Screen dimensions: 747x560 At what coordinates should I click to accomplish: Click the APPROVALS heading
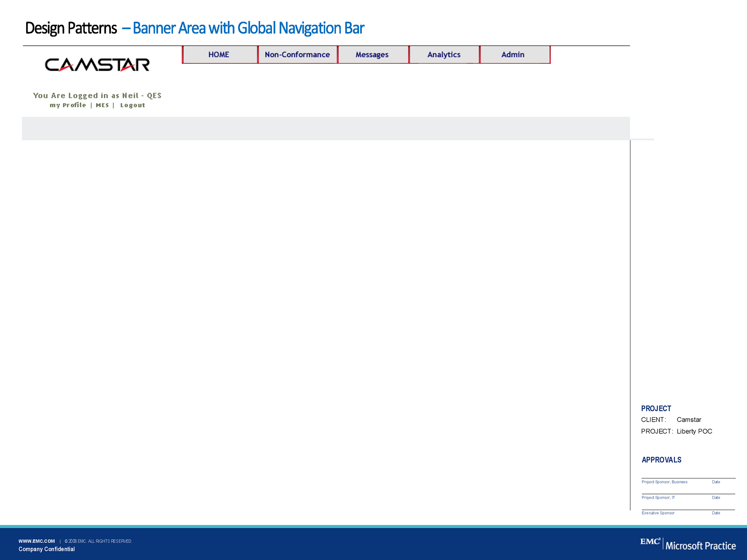(661, 460)
